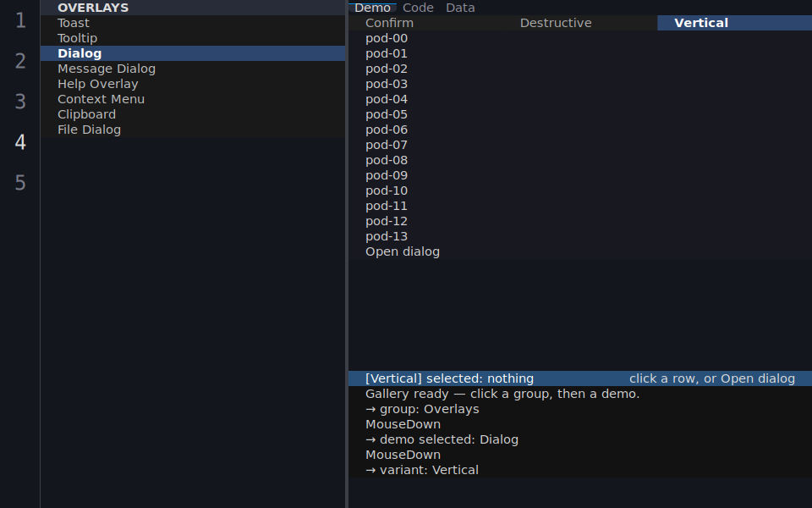
Task: Pick row pod-06
Action: pos(580,130)
